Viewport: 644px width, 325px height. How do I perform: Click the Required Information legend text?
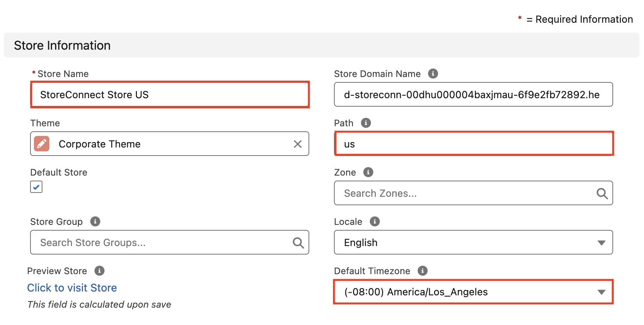(x=575, y=19)
